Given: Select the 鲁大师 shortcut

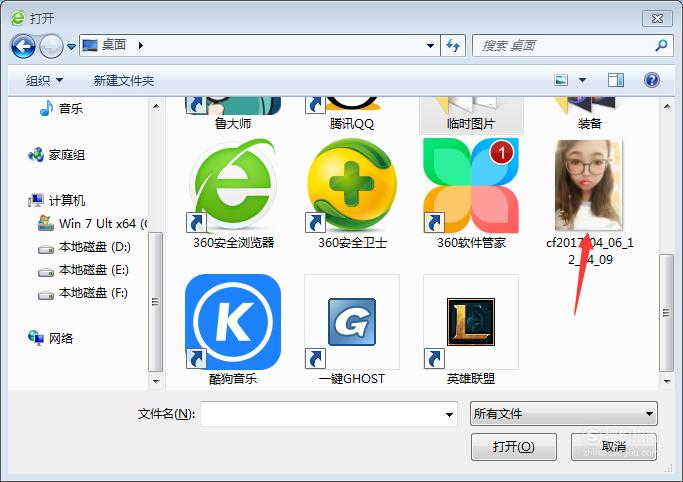Looking at the screenshot, I should [233, 114].
